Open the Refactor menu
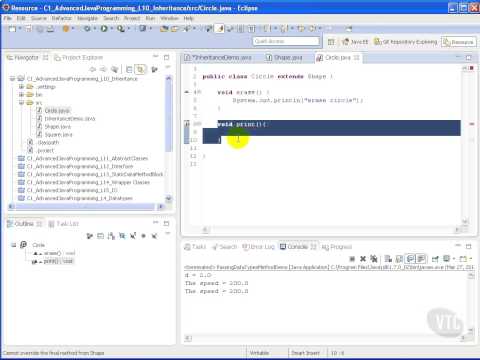This screenshot has width=480, height=360. (x=62, y=18)
